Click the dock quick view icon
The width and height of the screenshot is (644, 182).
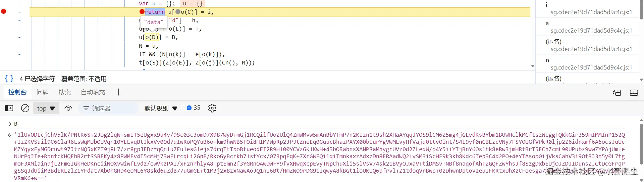pyautogui.click(x=617, y=93)
